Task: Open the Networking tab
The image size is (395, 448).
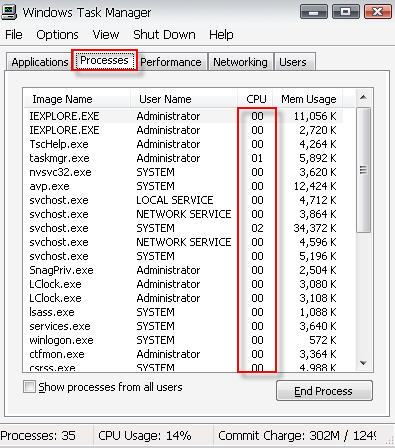Action: point(240,62)
